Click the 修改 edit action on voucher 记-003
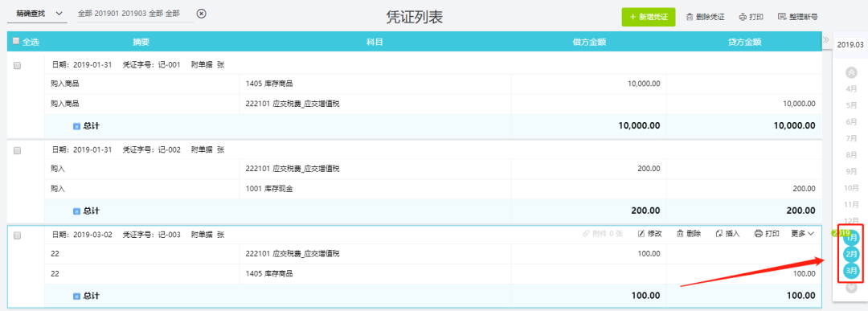 pos(650,234)
